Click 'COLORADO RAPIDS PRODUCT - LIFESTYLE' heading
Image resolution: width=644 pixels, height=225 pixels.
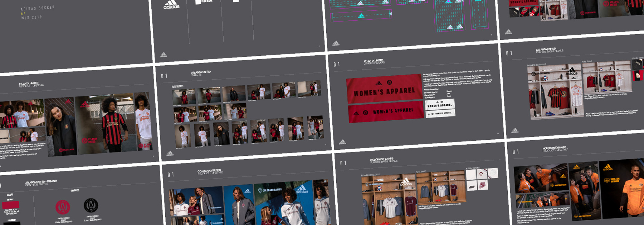(210, 172)
